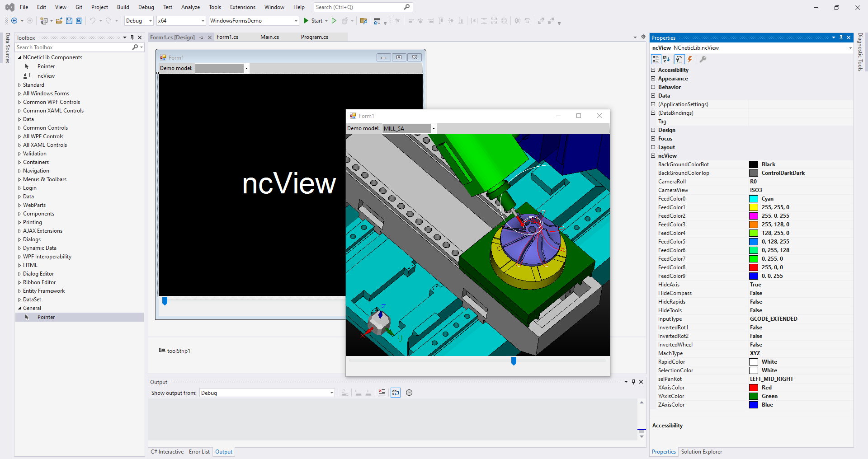Expand the Accessibility property category
The image size is (868, 459).
[653, 70]
